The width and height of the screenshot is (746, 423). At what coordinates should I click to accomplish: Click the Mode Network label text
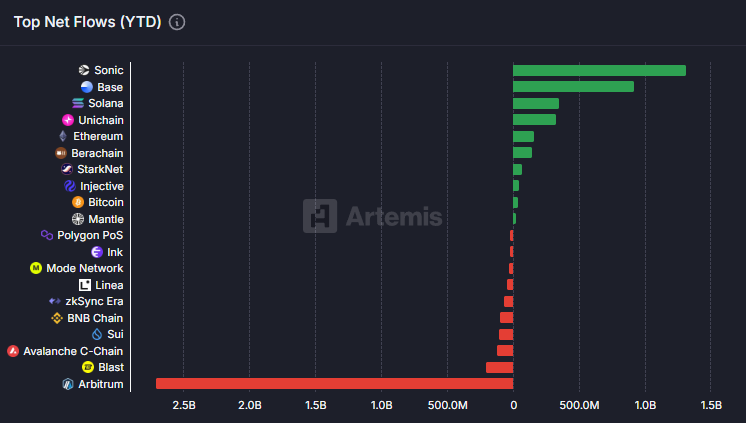click(85, 268)
